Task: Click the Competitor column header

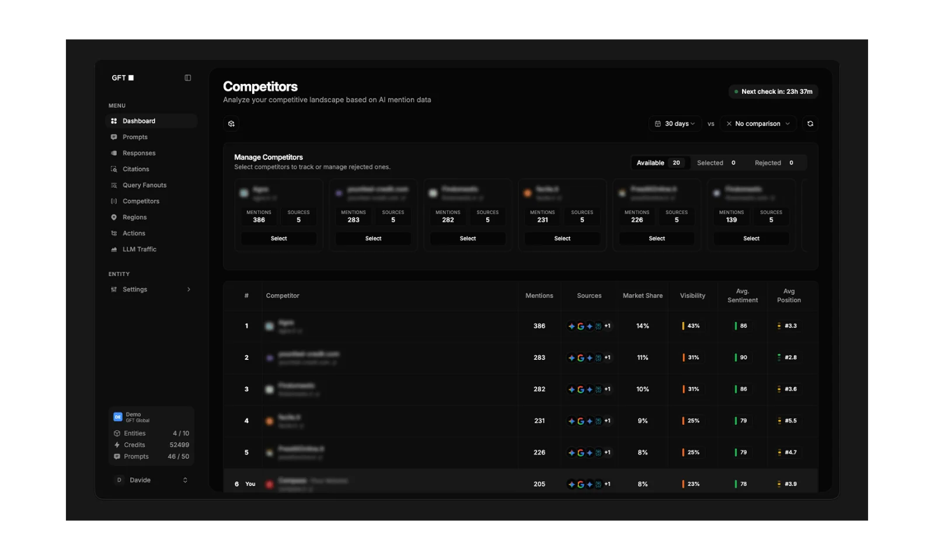Action: pos(283,296)
